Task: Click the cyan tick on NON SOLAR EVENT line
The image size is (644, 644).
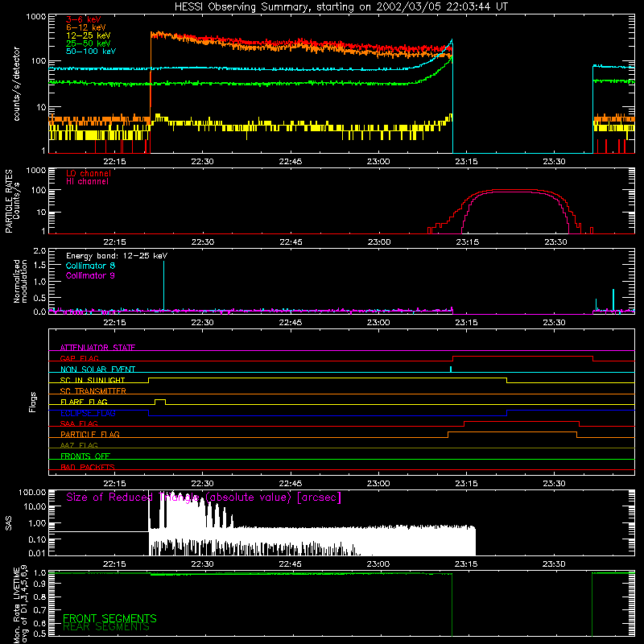Action: click(x=451, y=369)
